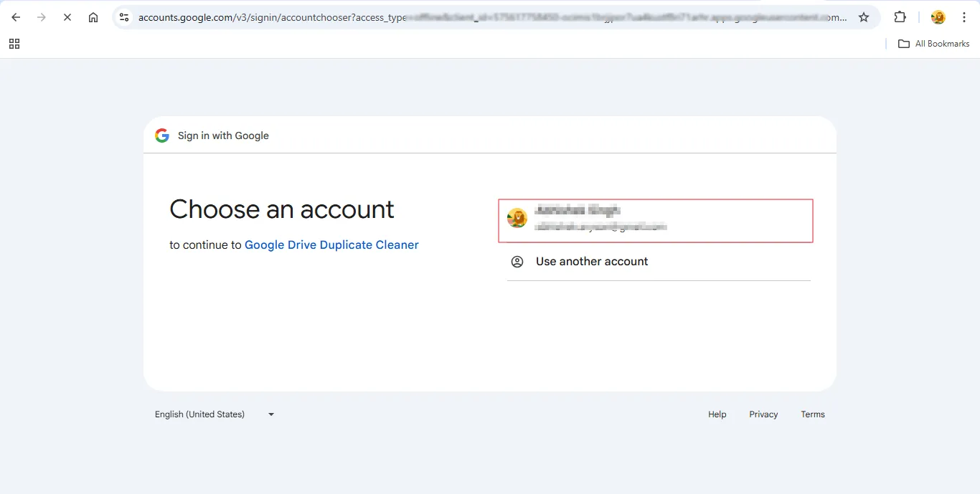Image resolution: width=980 pixels, height=494 pixels.
Task: Go to the browser home page
Action: tap(93, 17)
